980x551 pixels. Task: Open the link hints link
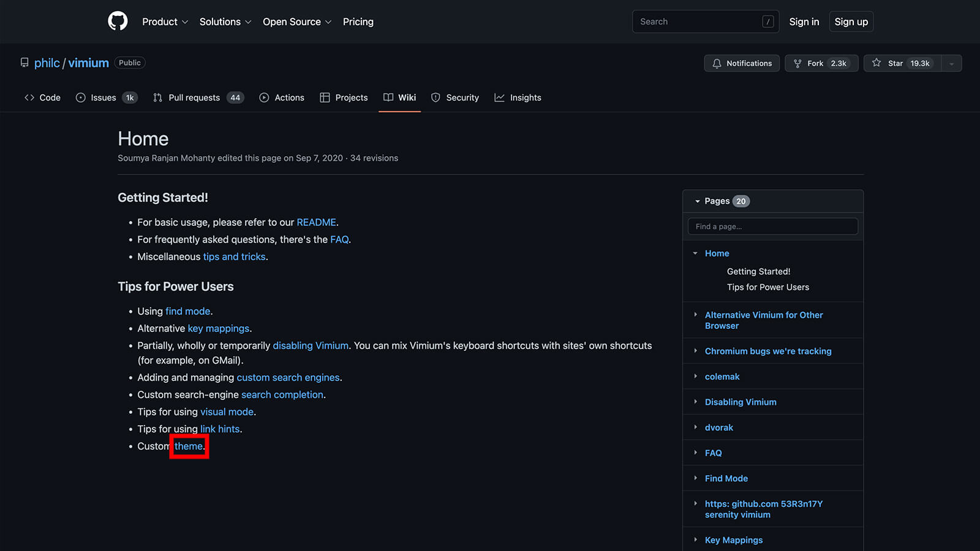[x=220, y=429]
